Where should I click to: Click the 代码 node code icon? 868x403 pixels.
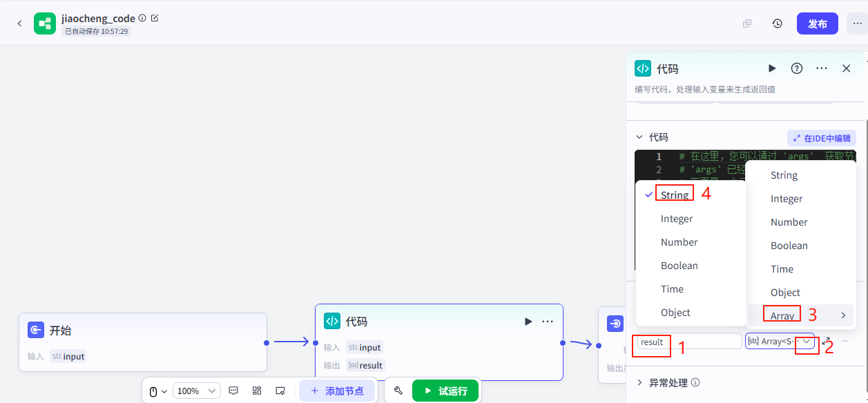(332, 321)
